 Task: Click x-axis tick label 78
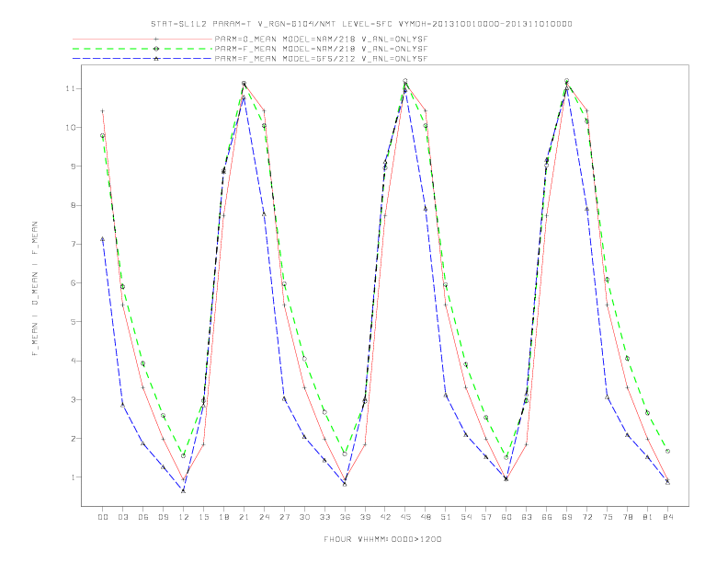(x=627, y=517)
